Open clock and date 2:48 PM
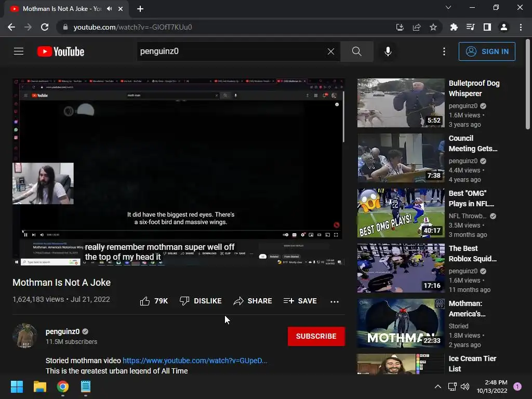The image size is (532, 399). (493, 387)
